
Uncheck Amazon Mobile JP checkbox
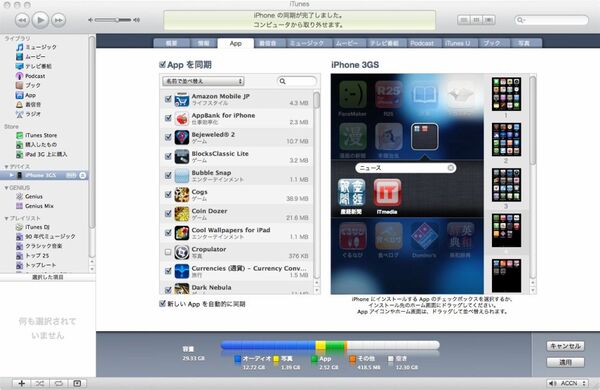(x=168, y=99)
